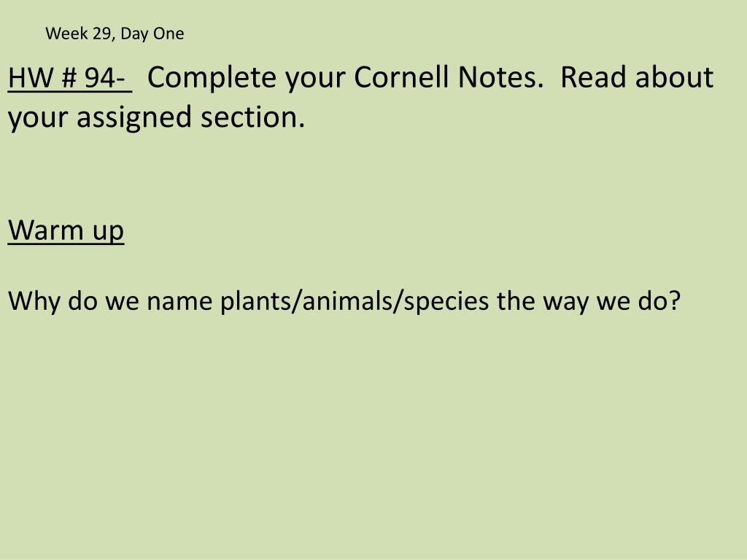
Task: Click the word 'Complete' in the homework line
Action: click(x=212, y=77)
